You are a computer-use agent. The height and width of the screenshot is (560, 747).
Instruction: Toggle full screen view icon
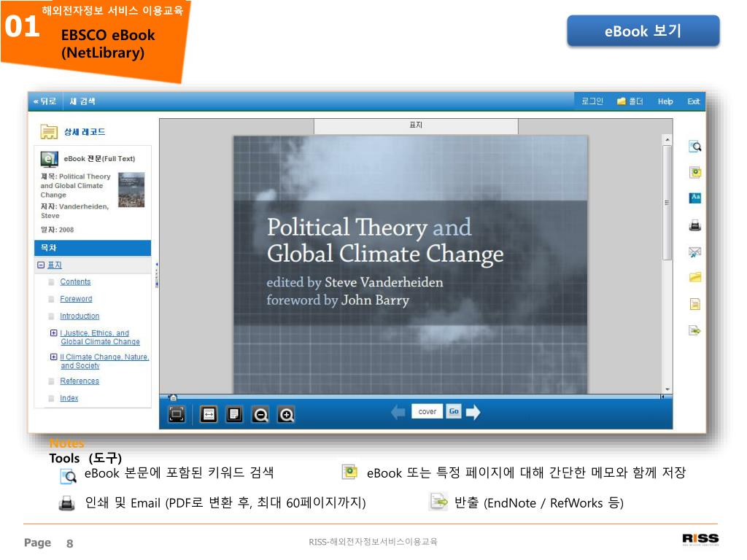[177, 414]
